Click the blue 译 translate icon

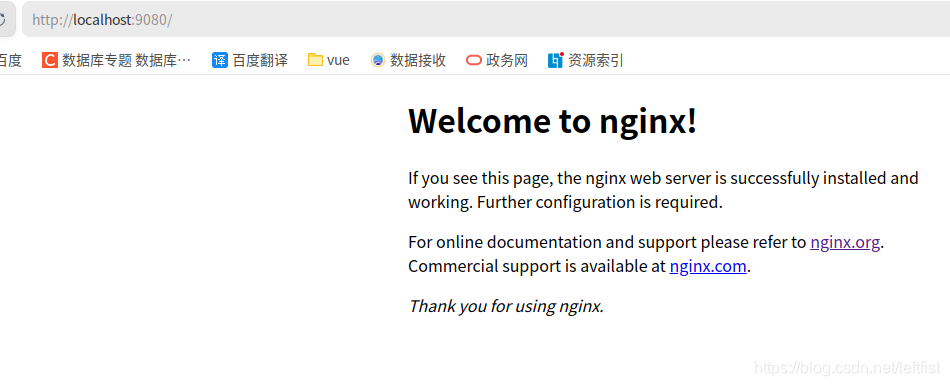219,60
